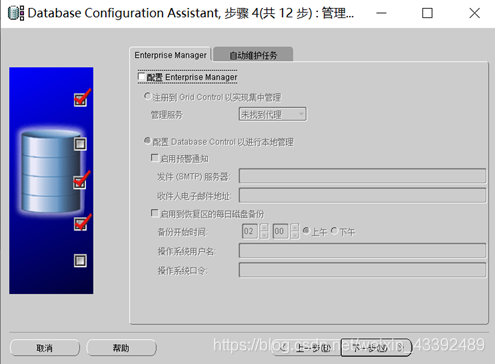Screen dimensions: 495x364
Task: Click the backup minute spinner arrows
Action: pos(295,231)
